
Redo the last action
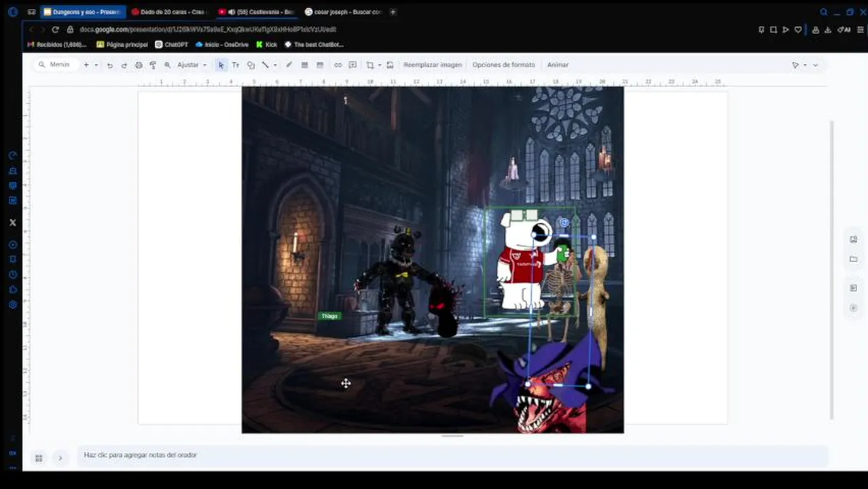124,65
